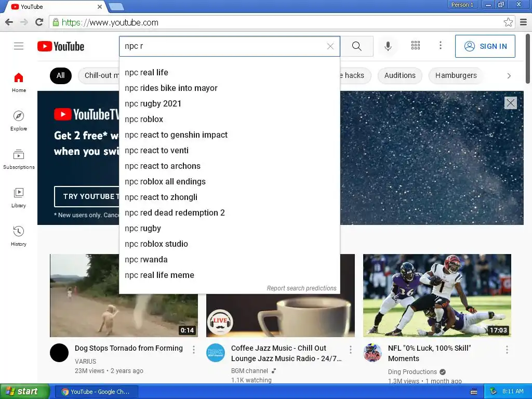
Task: Select the Hamburgers filter chip
Action: [x=456, y=75]
